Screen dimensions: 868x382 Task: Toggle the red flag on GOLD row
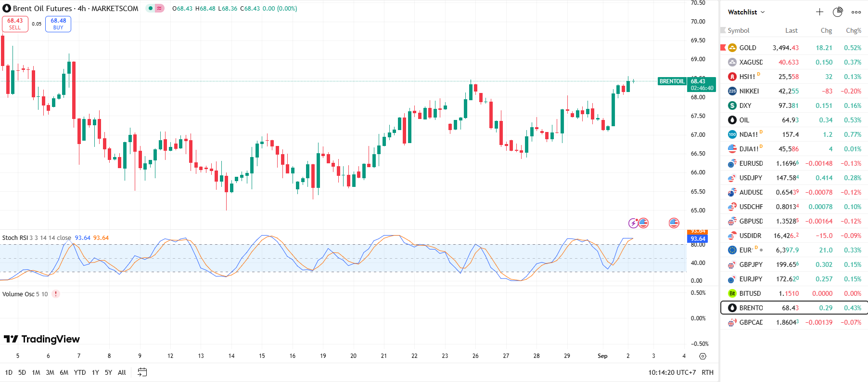click(x=723, y=47)
